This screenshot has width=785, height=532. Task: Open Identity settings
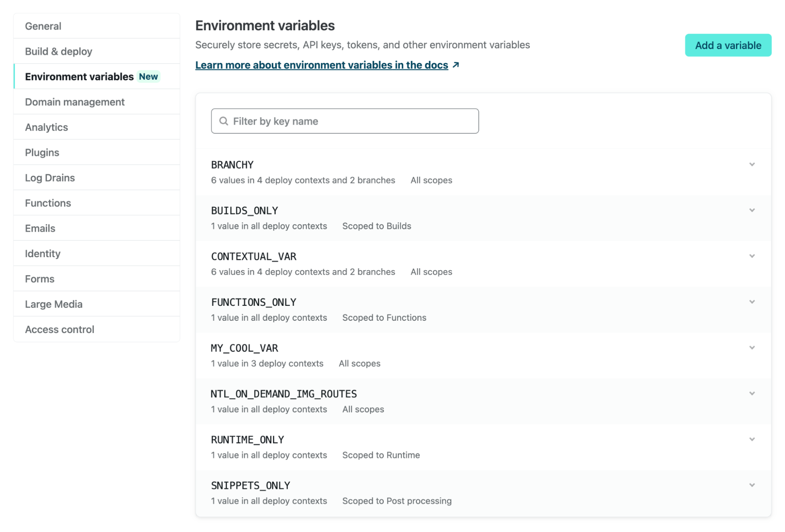click(x=97, y=253)
